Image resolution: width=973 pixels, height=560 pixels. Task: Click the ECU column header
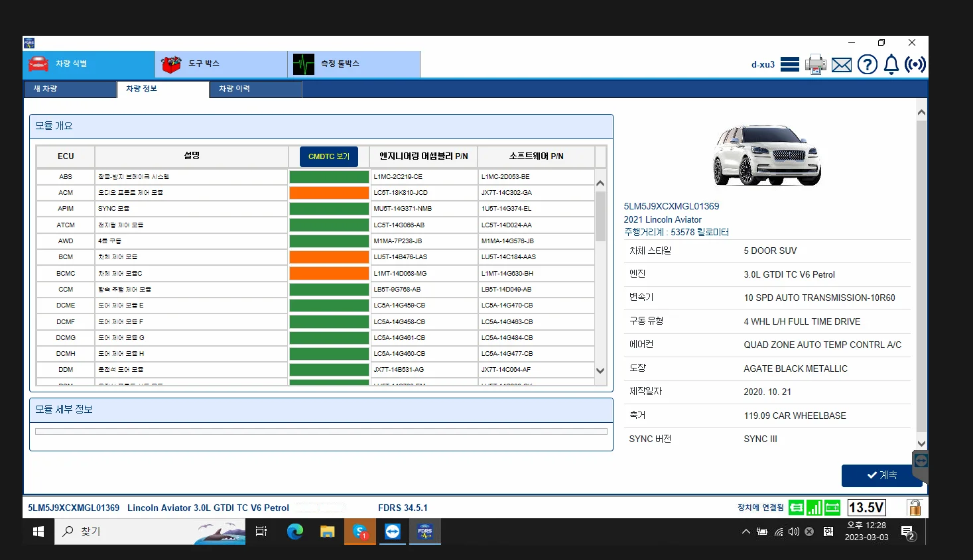click(x=66, y=156)
